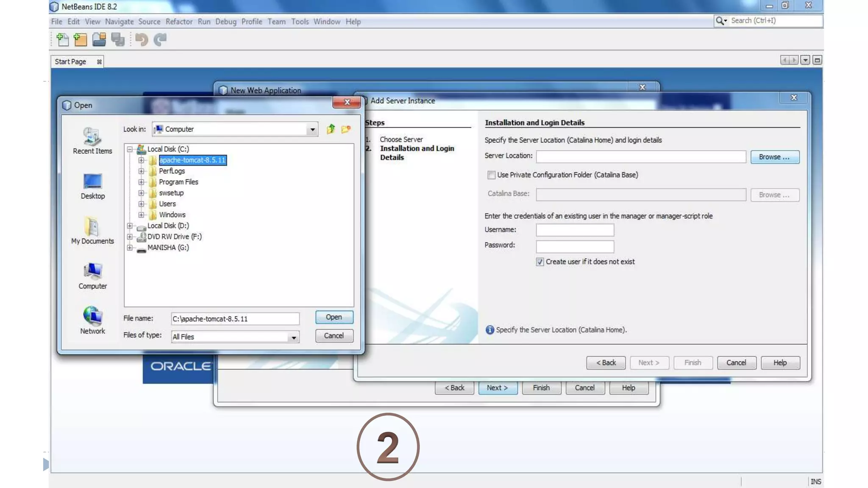This screenshot has height=488, width=868.
Task: Expand the Local Disk (D:) node
Action: point(130,226)
